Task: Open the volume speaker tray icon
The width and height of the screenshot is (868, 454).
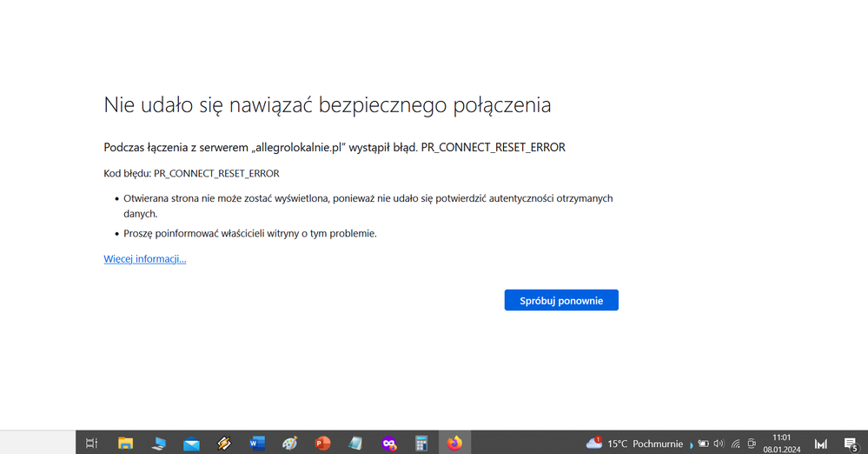Action: point(719,444)
